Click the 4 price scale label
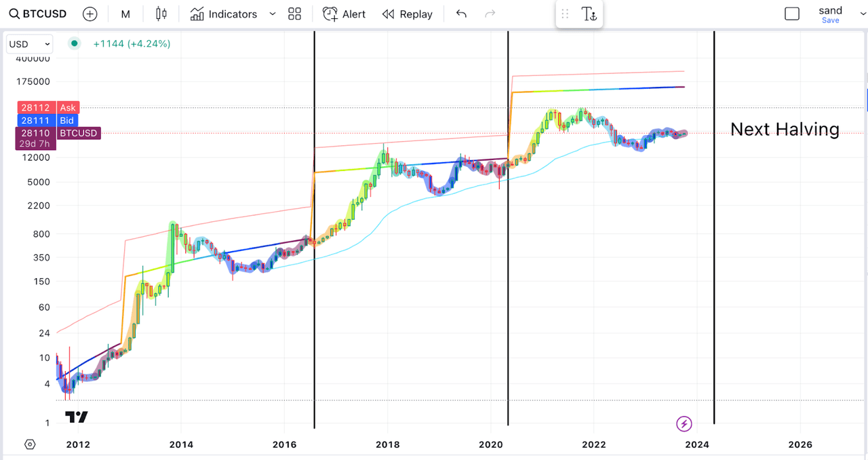Viewport: 868px width, 460px height. point(47,384)
